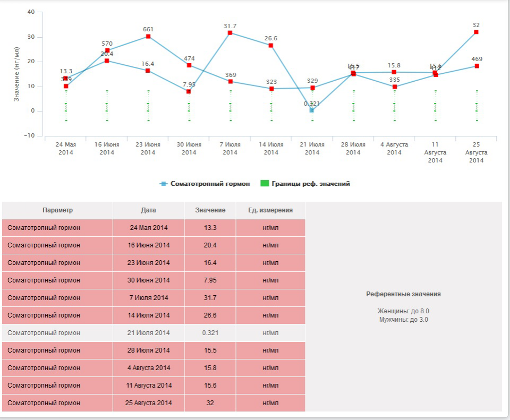Click the Значение column header
The width and height of the screenshot is (510, 420).
tap(210, 210)
